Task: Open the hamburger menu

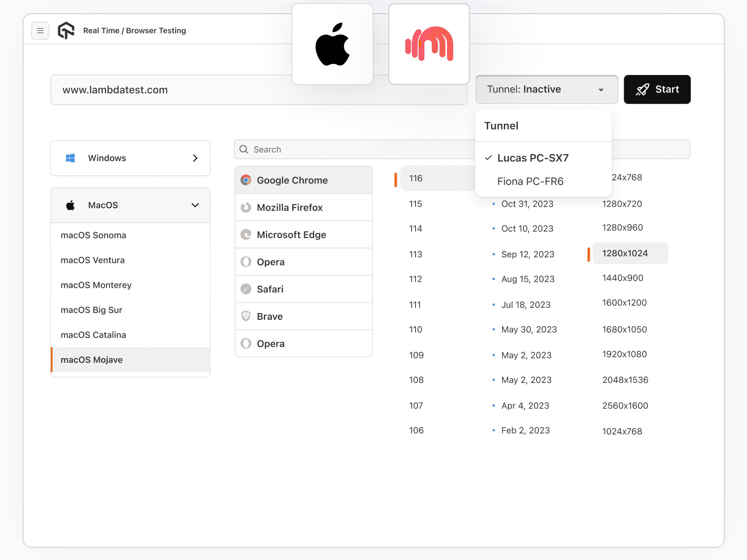Action: point(40,30)
